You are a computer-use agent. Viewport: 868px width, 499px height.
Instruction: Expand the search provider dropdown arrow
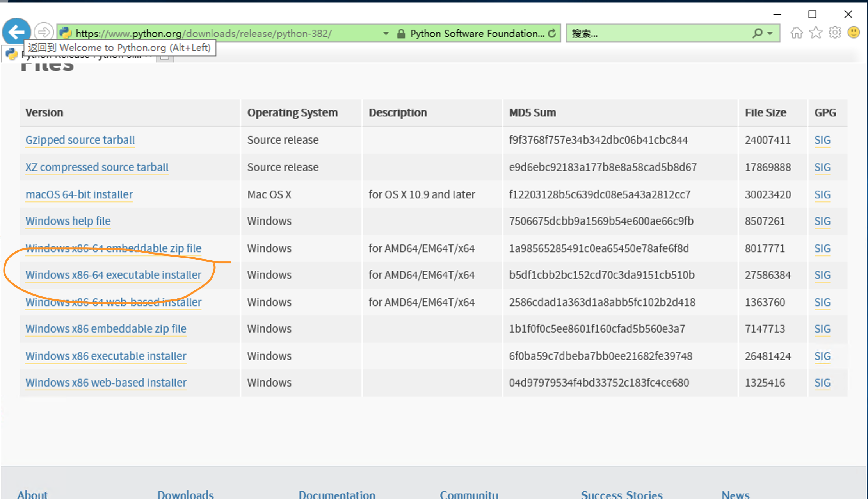click(x=770, y=34)
